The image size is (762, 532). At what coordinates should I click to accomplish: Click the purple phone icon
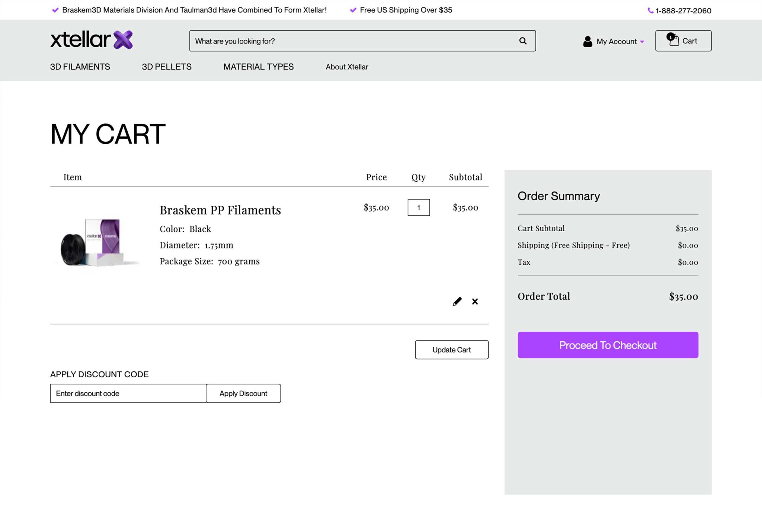pyautogui.click(x=650, y=10)
